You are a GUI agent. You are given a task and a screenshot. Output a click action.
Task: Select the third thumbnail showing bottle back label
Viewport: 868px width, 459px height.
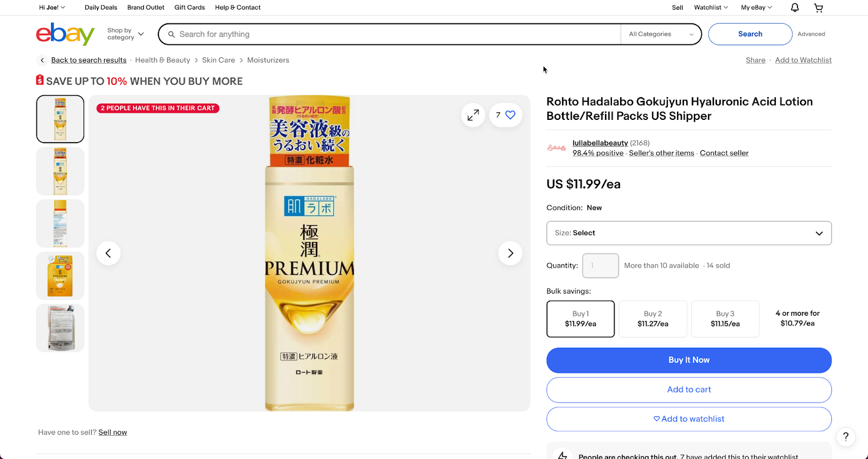click(60, 224)
